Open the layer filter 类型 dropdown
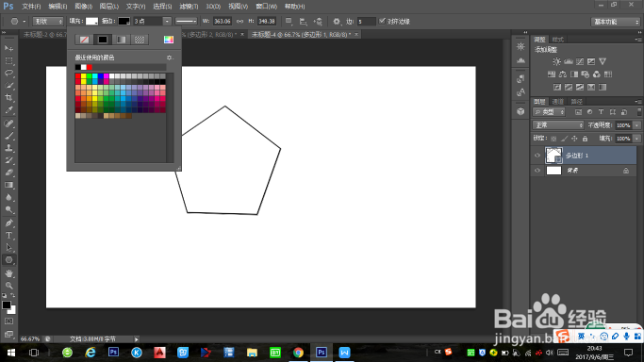Screen dimensions: 644x362 pyautogui.click(x=549, y=112)
